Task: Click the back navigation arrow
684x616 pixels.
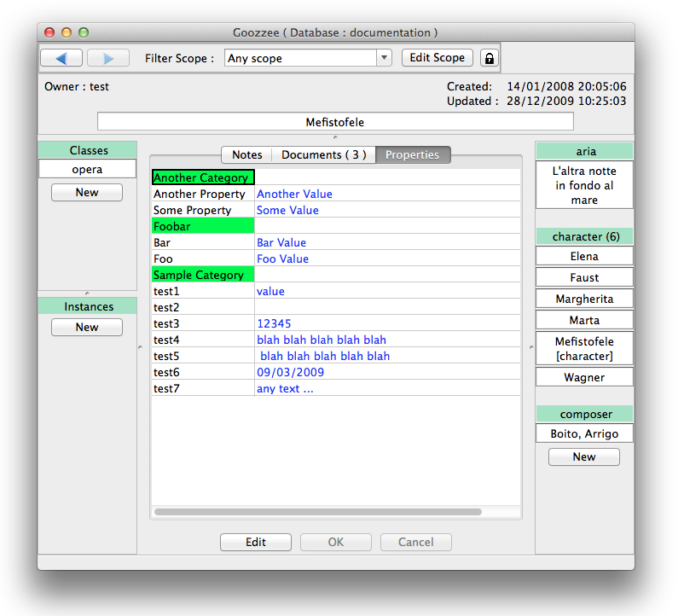Action: pos(61,58)
